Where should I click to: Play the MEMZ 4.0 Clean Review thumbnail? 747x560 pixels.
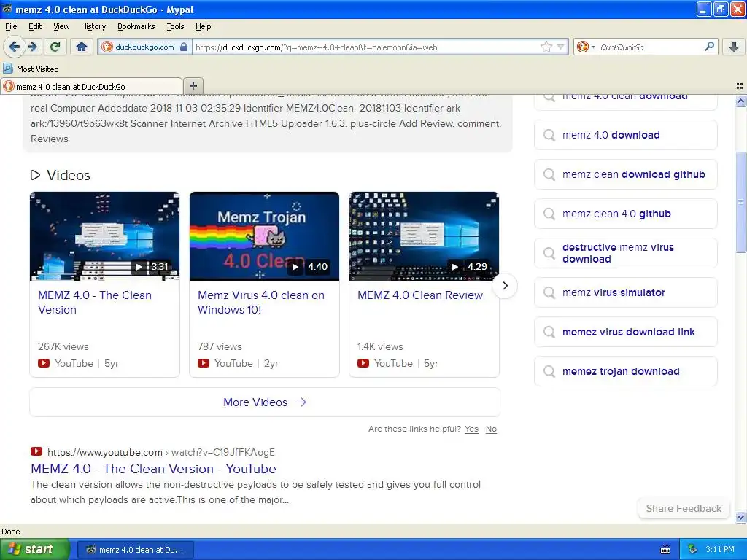click(424, 236)
